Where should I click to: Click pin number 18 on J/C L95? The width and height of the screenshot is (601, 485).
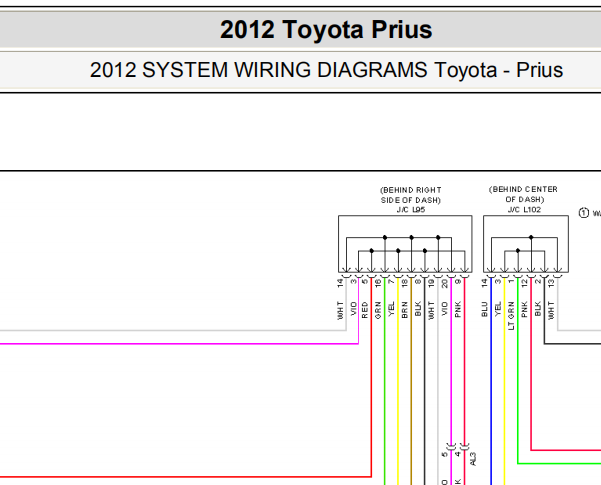(404, 284)
